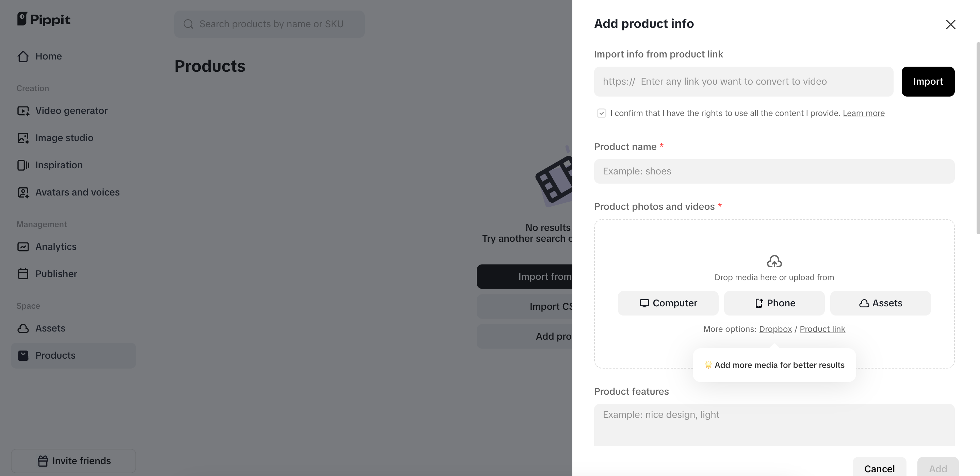This screenshot has height=476, width=980.
Task: Open the Inspiration panel
Action: point(59,165)
